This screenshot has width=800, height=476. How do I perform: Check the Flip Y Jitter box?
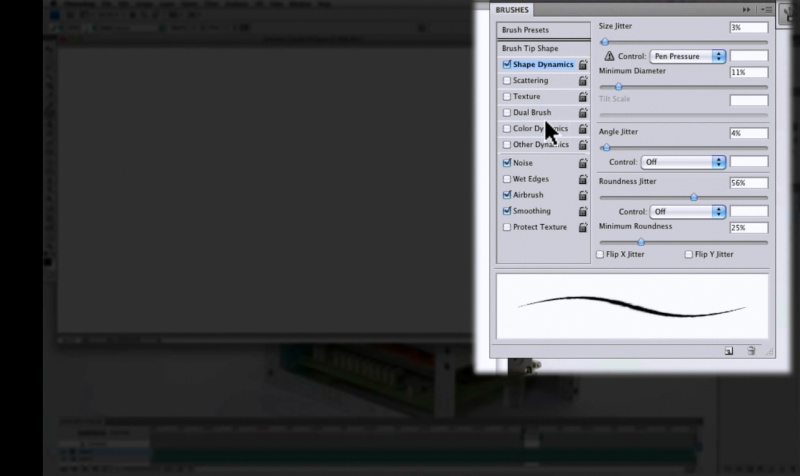688,254
